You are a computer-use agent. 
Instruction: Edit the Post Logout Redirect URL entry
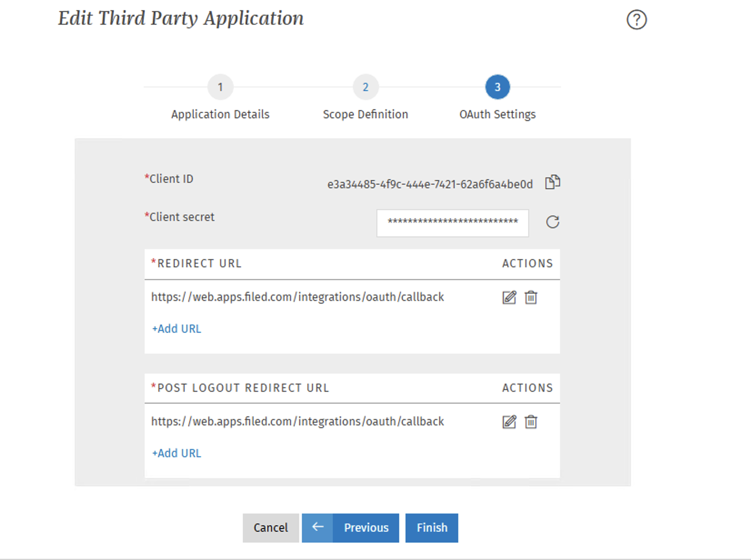[509, 422]
